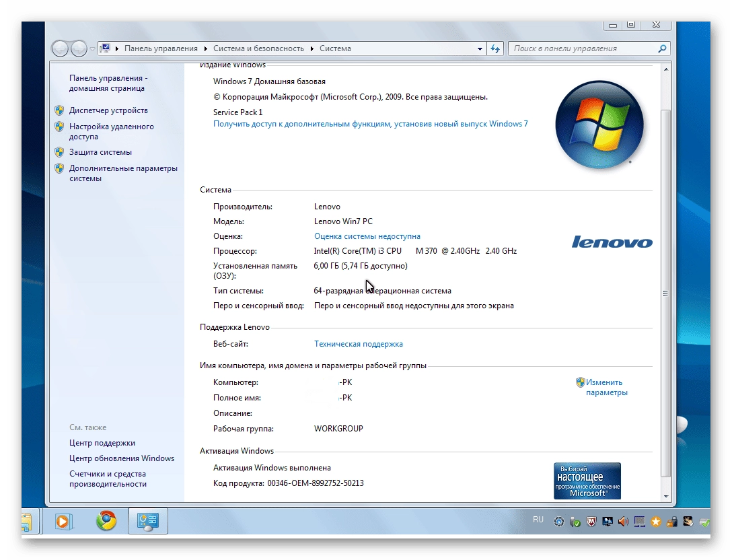Open the recent pages dropdown beside navigation arrows
732x560 pixels.
[92, 49]
